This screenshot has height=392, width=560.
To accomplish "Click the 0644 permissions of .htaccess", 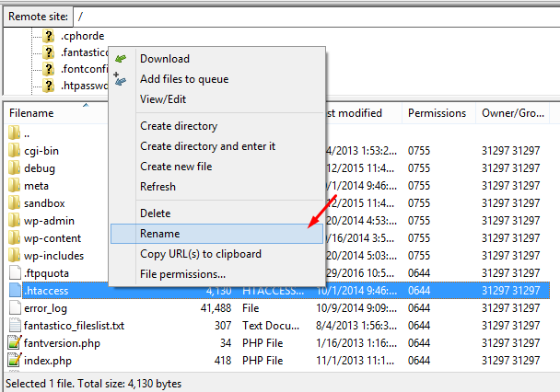I will pos(419,291).
